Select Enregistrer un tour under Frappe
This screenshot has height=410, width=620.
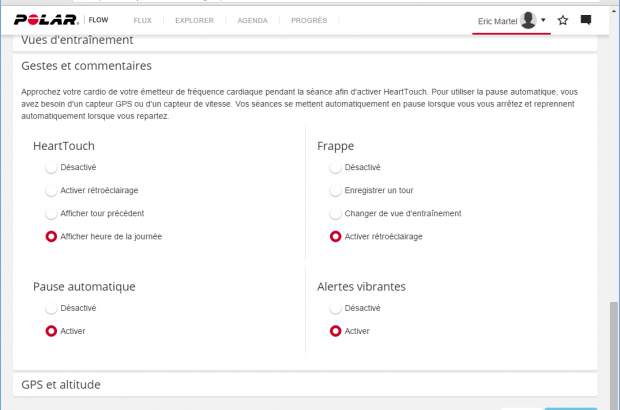[x=336, y=190]
